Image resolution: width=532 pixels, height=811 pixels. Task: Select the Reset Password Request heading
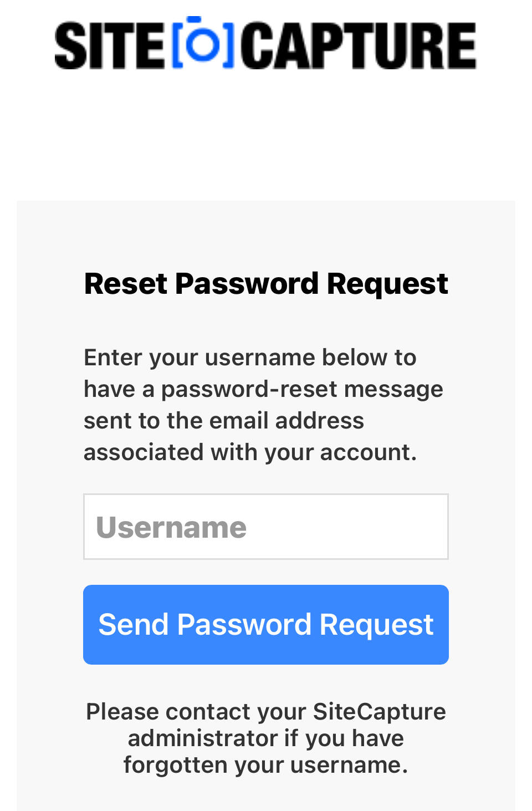click(x=266, y=284)
